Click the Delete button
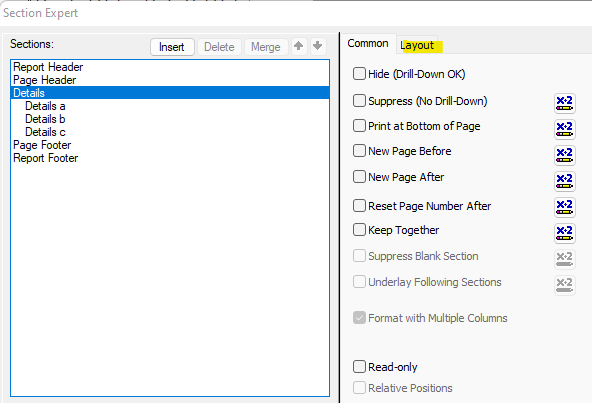Image resolution: width=592 pixels, height=403 pixels. pyautogui.click(x=219, y=47)
